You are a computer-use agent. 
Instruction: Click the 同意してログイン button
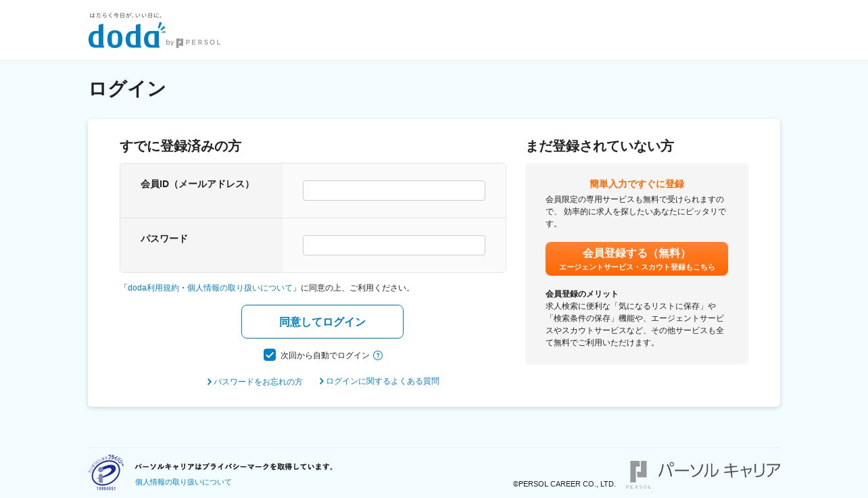coord(322,322)
